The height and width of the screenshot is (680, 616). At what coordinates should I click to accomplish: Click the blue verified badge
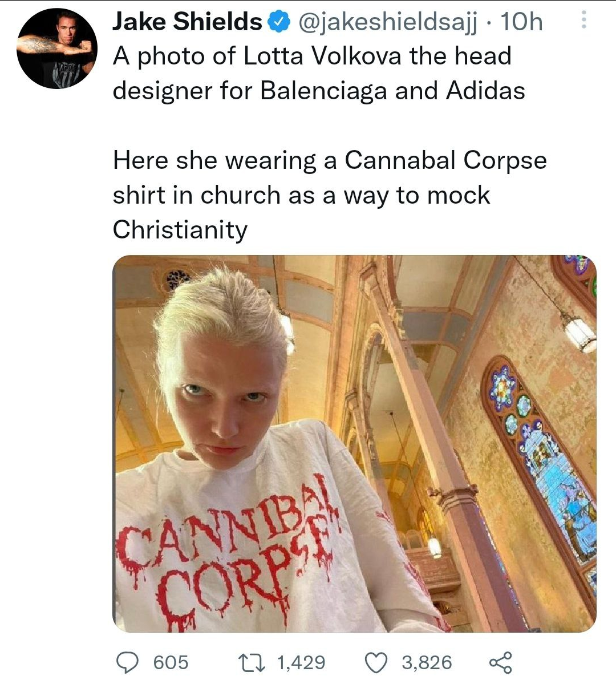point(279,22)
